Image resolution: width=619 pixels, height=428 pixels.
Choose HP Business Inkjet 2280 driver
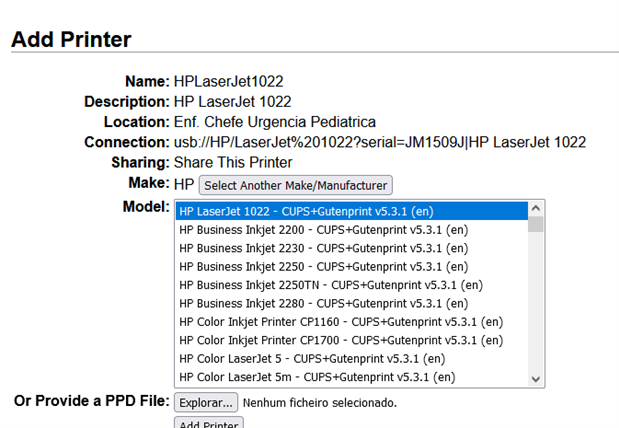click(x=309, y=303)
